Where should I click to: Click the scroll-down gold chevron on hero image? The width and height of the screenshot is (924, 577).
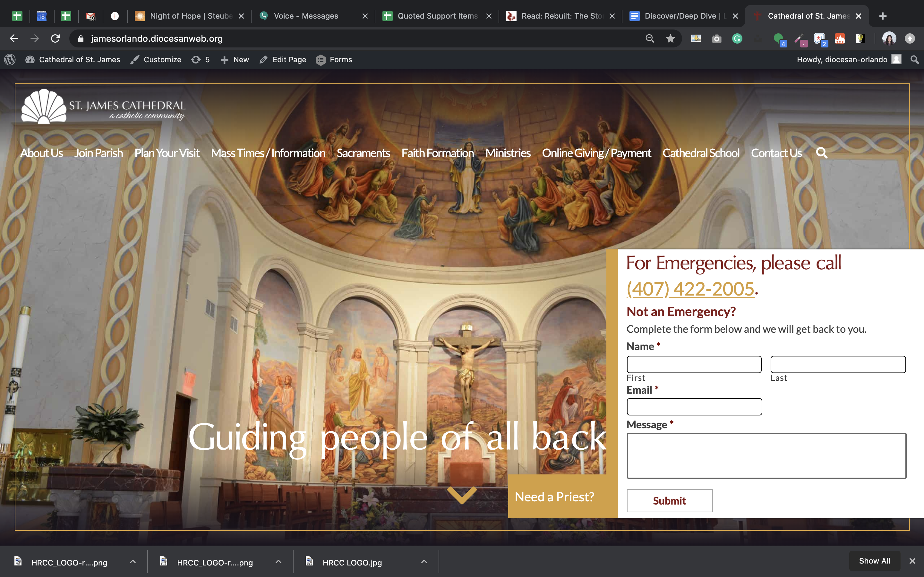(x=462, y=495)
